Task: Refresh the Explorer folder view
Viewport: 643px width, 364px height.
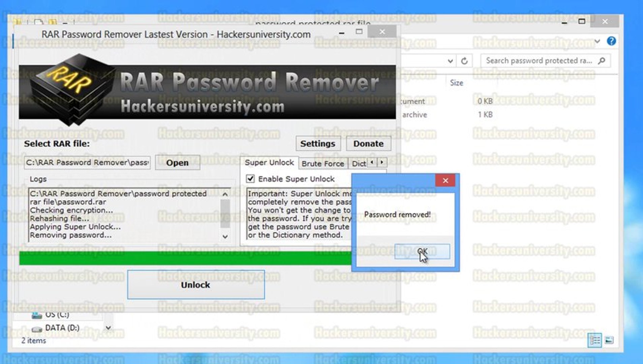Action: 464,61
